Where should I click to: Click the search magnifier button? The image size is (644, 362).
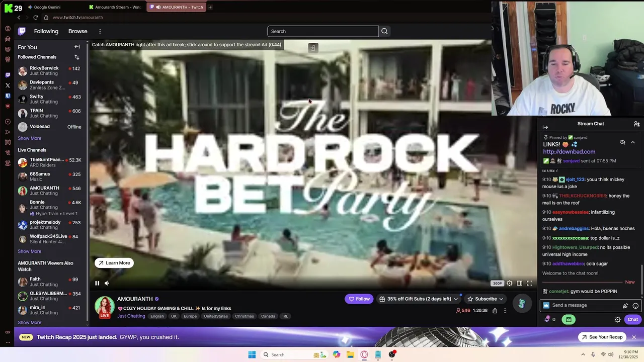[x=384, y=31]
